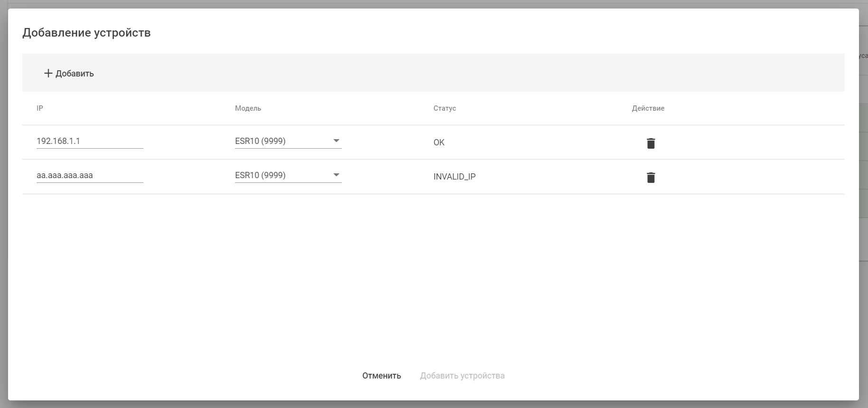Click the Статус column header
Screen dimensions: 868x408
pyautogui.click(x=444, y=108)
